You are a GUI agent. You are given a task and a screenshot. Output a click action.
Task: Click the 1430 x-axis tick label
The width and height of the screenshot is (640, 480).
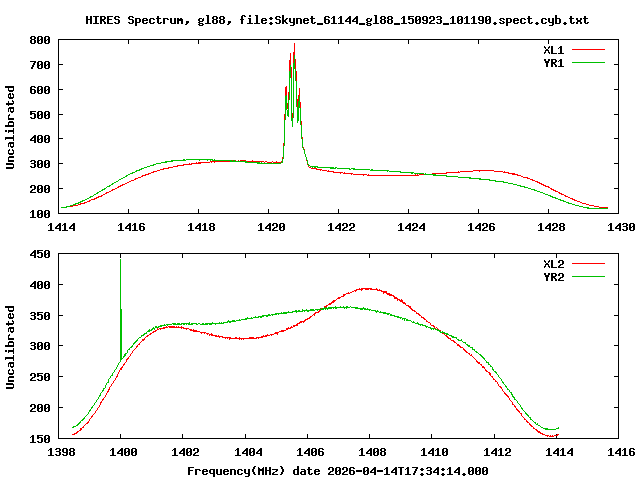point(620,227)
